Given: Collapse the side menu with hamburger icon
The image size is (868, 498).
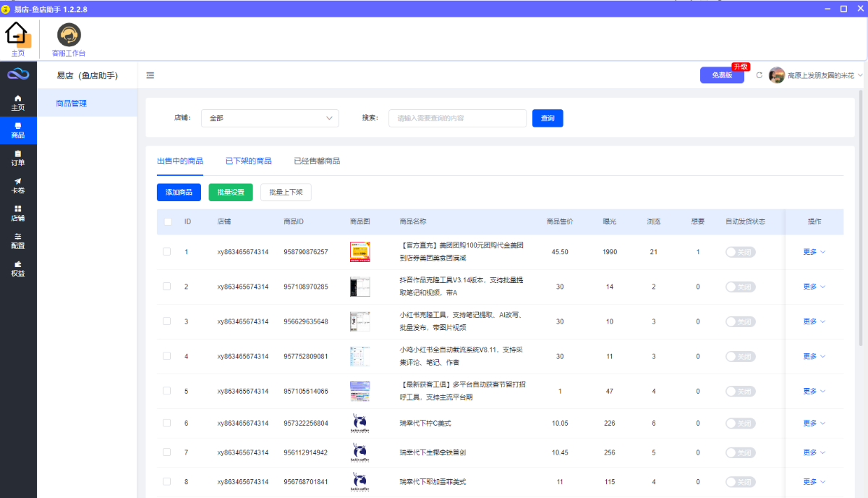Looking at the screenshot, I should tap(150, 75).
